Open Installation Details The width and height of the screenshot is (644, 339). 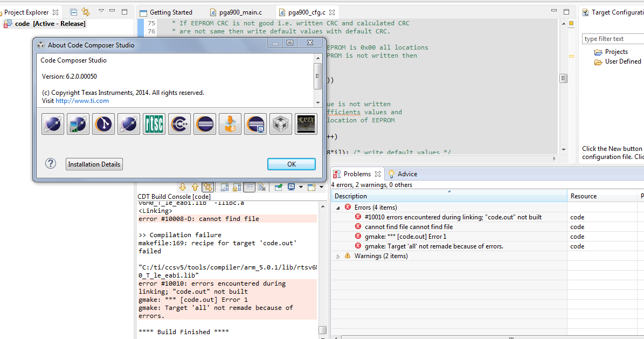(x=94, y=164)
